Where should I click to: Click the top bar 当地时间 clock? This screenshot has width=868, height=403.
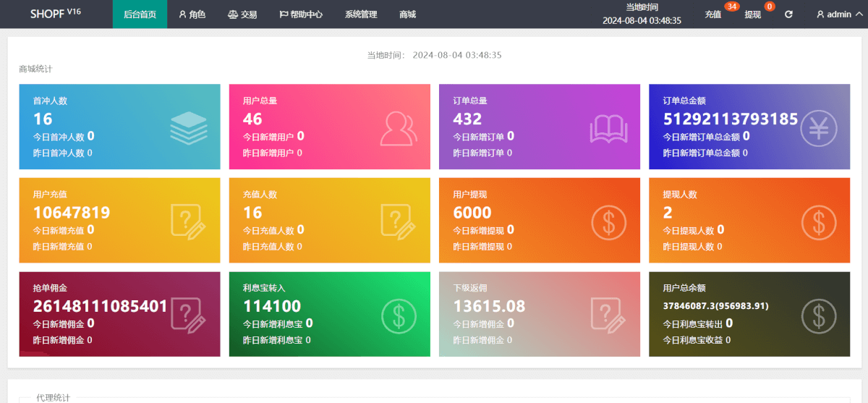point(642,14)
